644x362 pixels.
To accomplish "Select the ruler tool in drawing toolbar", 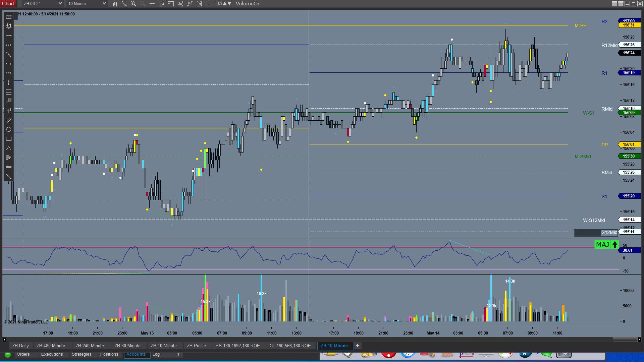I will point(9,16).
